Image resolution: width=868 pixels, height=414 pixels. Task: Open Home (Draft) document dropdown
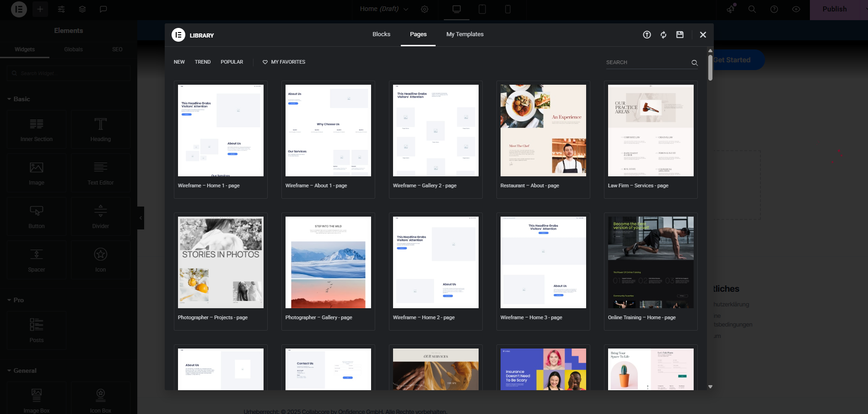coord(384,9)
